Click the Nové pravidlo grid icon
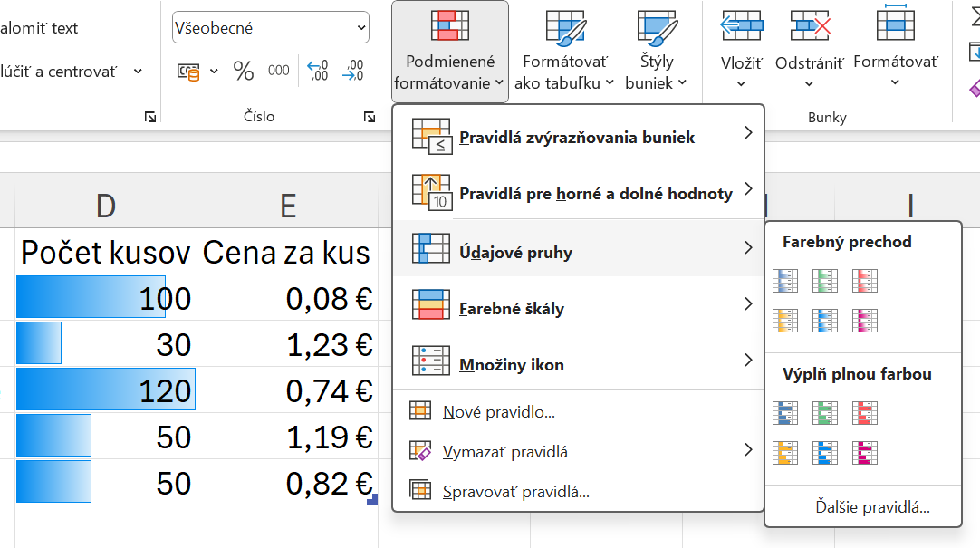Image resolution: width=980 pixels, height=548 pixels. pos(420,410)
